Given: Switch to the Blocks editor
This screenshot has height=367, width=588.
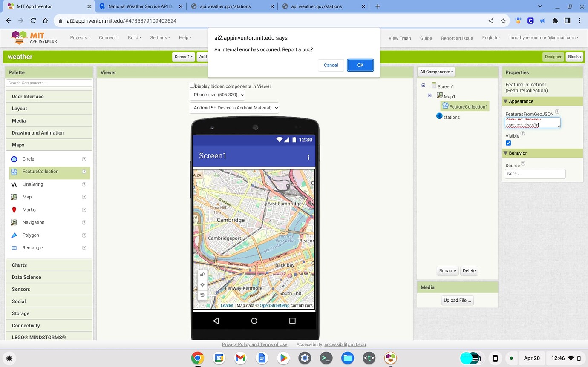Looking at the screenshot, I should 574,57.
